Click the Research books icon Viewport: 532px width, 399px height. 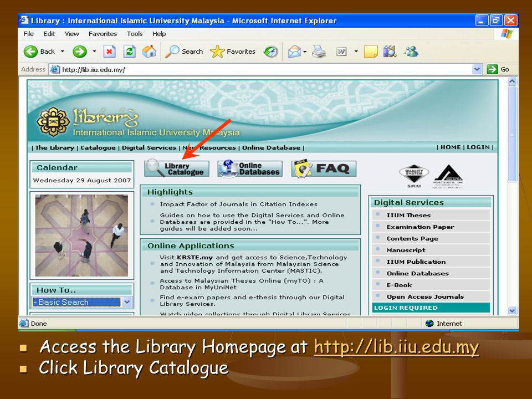coord(390,52)
